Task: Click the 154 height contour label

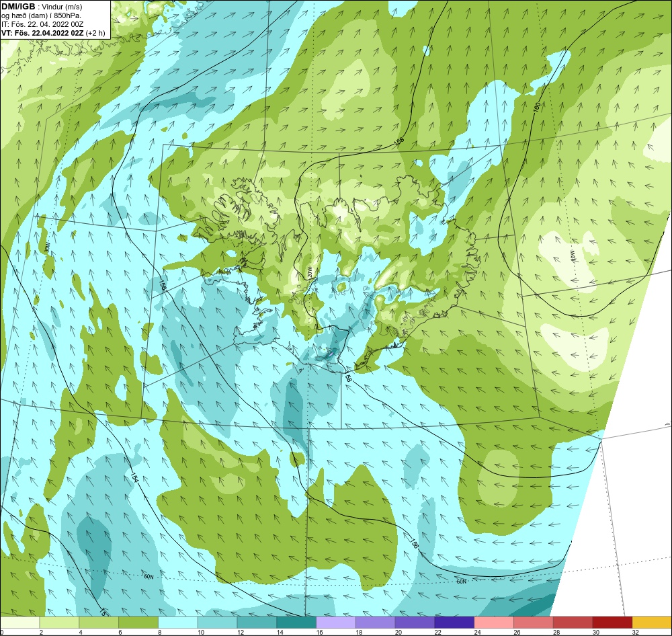Action: click(134, 477)
